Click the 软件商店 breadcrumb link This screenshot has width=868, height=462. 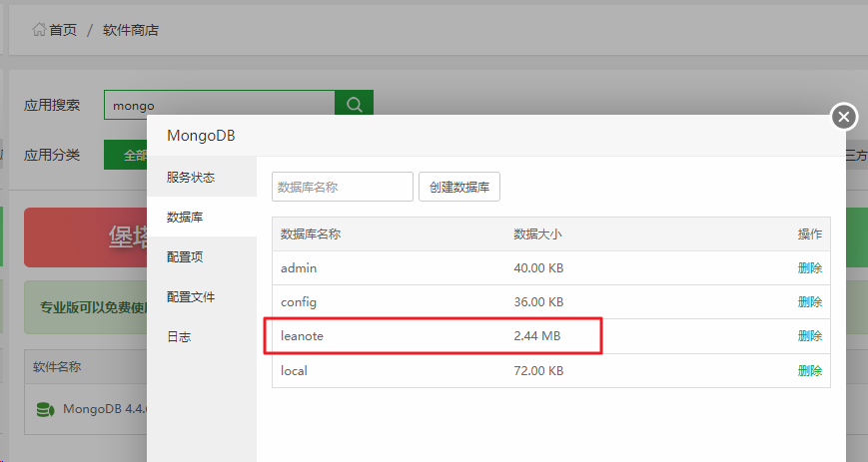point(131,30)
